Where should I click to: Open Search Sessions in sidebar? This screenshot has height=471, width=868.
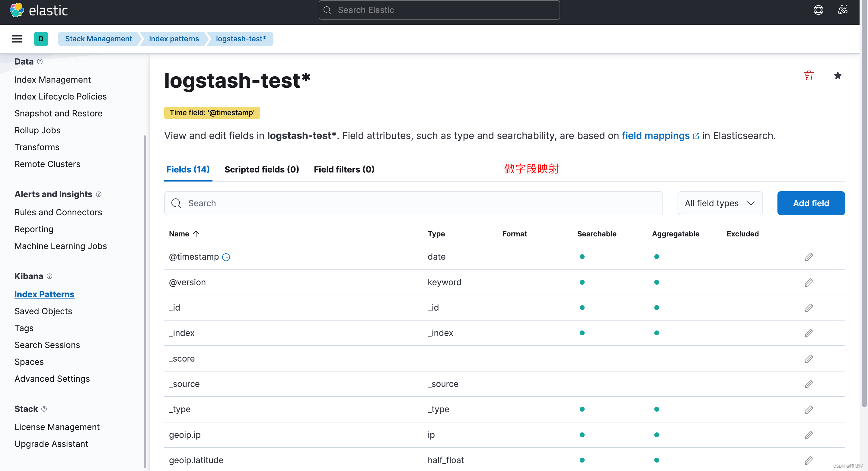pos(47,345)
